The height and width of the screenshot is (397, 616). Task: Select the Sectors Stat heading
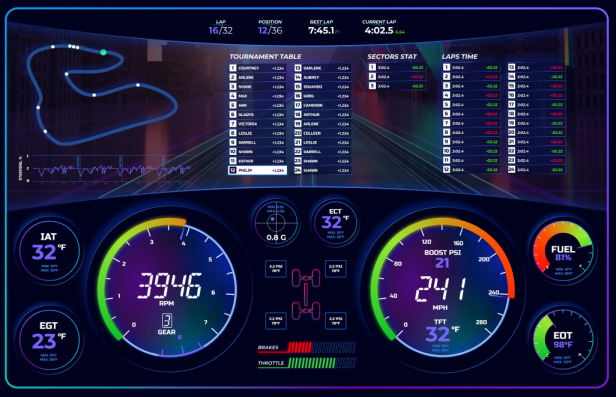[x=392, y=57]
